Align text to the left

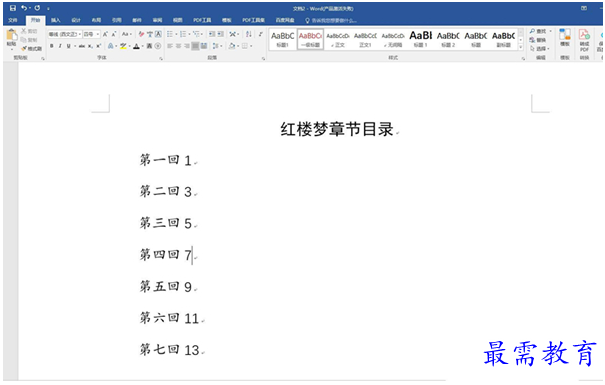(x=170, y=46)
